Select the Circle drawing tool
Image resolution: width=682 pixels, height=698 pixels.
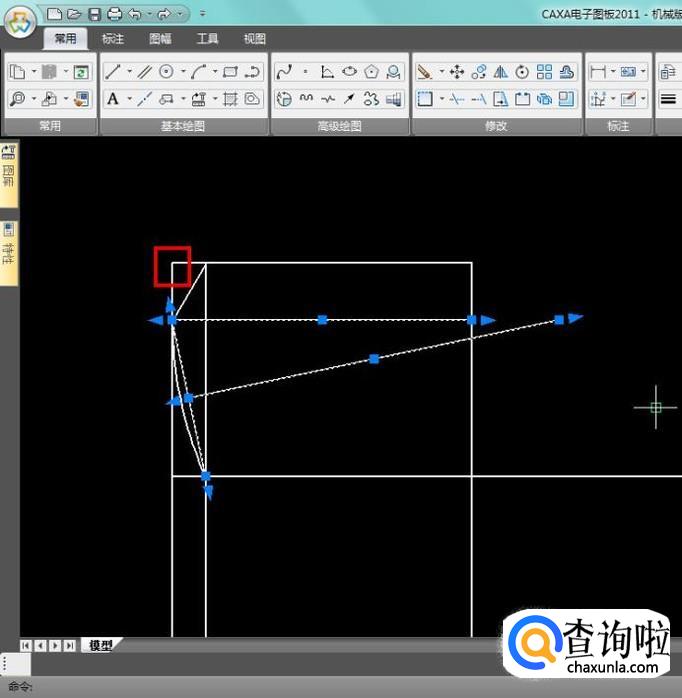click(x=166, y=72)
